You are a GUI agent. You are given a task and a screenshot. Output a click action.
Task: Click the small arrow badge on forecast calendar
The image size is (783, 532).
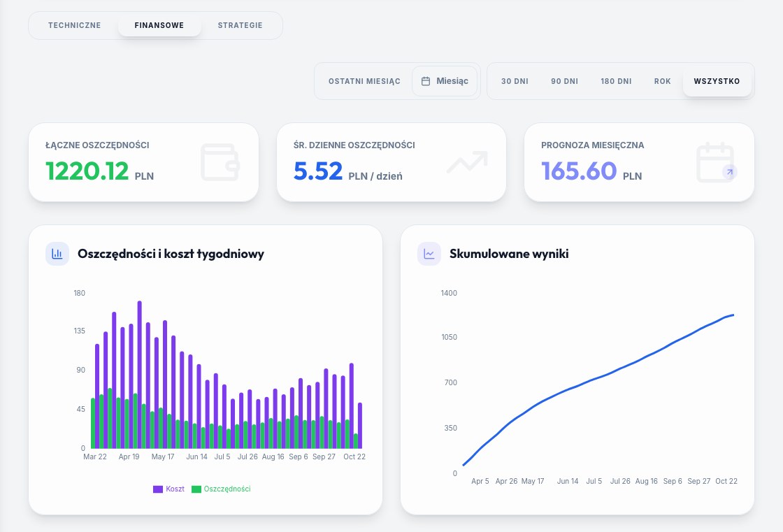[x=730, y=172]
